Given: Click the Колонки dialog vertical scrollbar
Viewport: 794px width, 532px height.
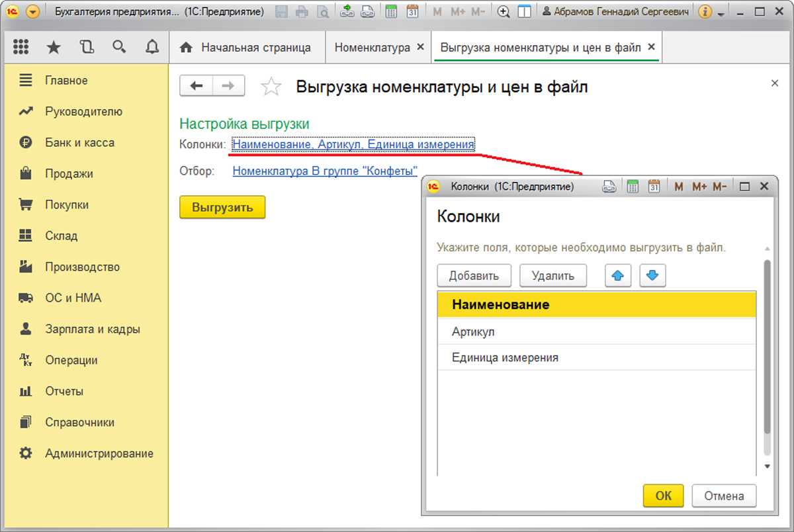Looking at the screenshot, I should [767, 357].
